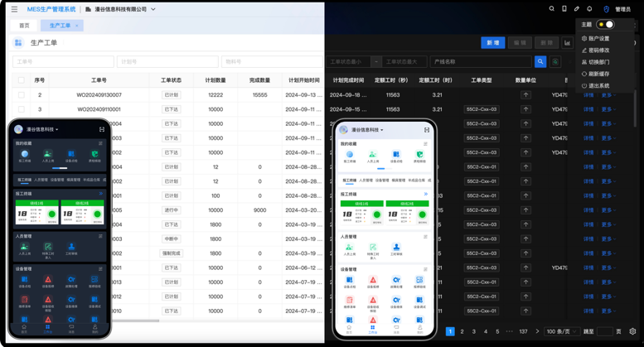Click the search magnifier icon in top bar

click(x=552, y=9)
